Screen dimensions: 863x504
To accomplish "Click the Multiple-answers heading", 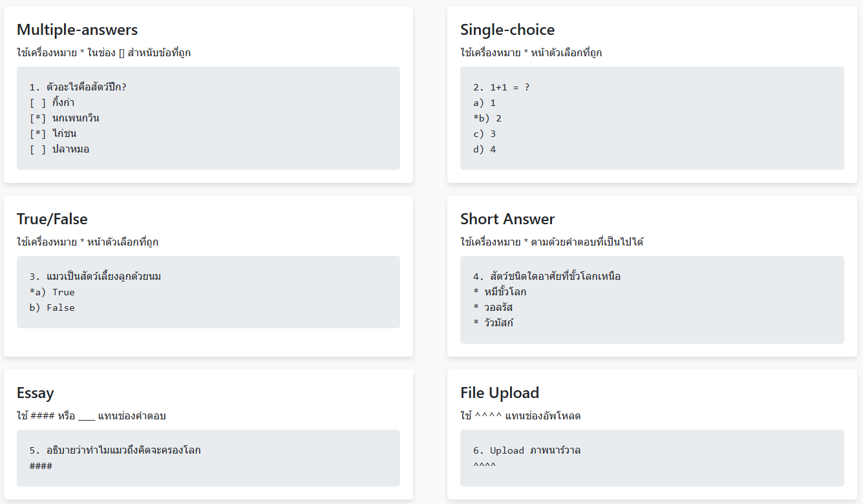I will click(x=77, y=30).
